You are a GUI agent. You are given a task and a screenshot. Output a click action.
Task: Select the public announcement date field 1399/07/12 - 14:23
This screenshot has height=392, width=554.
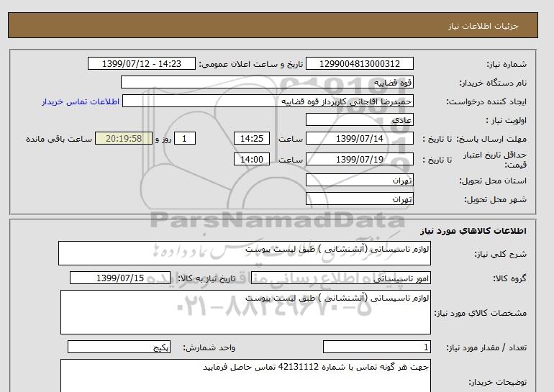coord(141,63)
